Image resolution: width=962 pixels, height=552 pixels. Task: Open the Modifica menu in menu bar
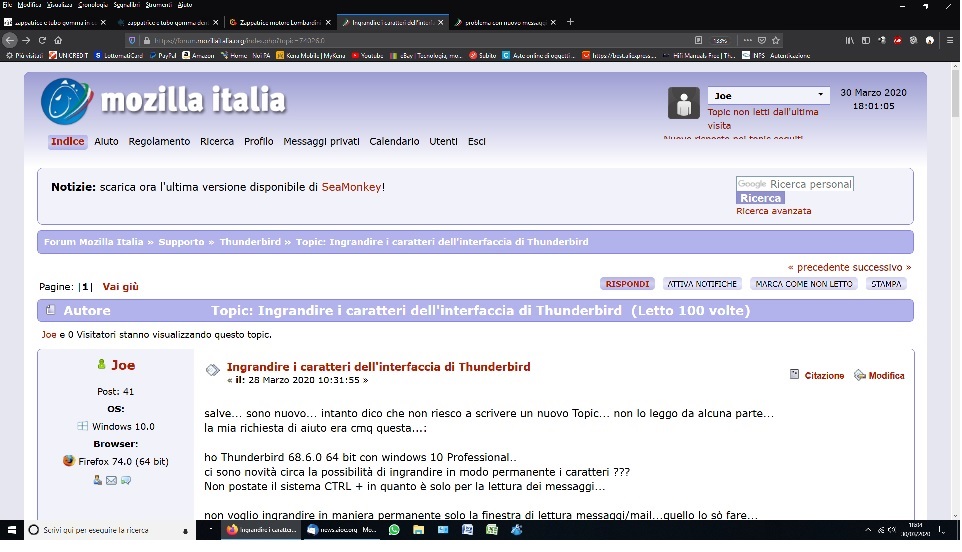coord(29,4)
